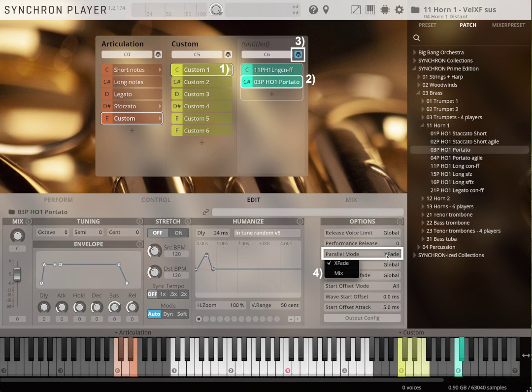Set Sync Tempo to 1x
Viewport: 532px width, 392px height.
coord(163,294)
